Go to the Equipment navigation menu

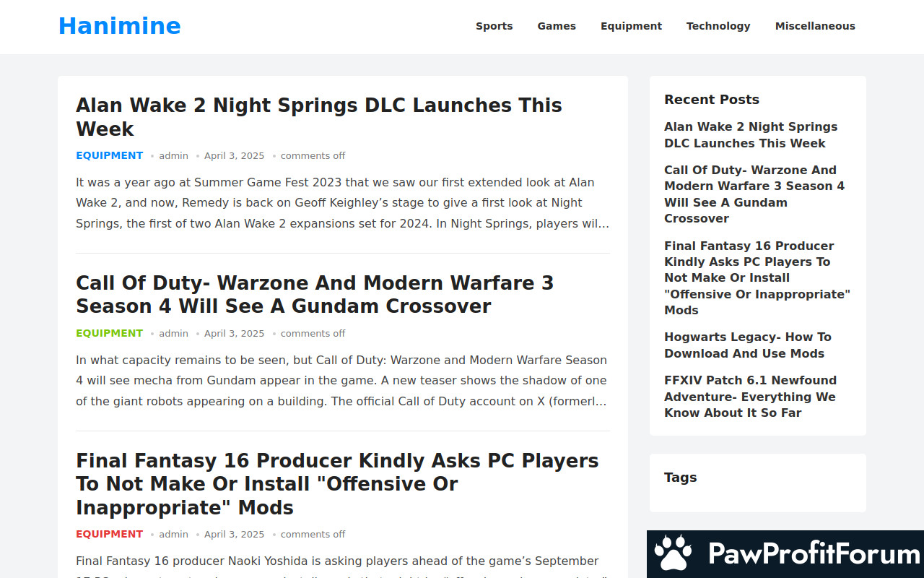[631, 26]
